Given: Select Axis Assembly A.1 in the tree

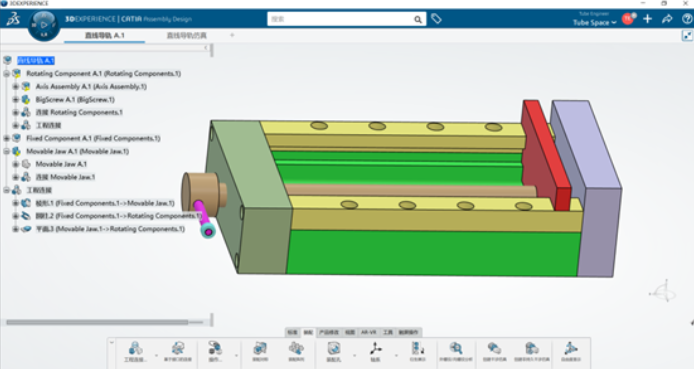Looking at the screenshot, I should pyautogui.click(x=91, y=86).
